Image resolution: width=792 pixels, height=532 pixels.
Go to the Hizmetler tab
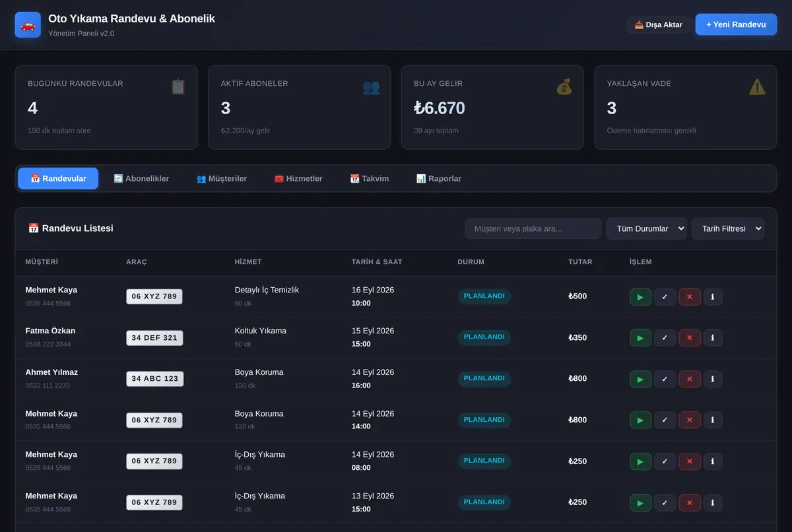click(x=298, y=179)
